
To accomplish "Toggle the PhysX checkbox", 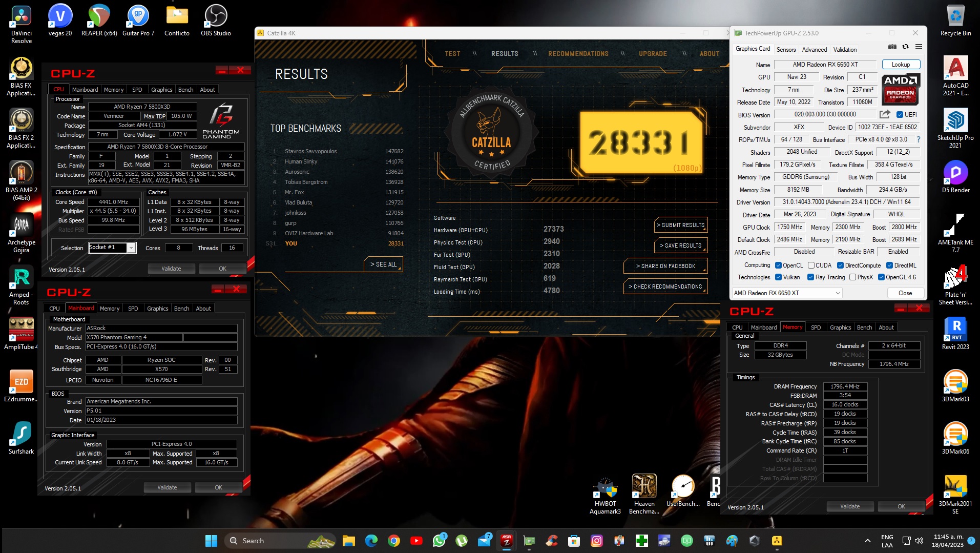I will point(852,277).
